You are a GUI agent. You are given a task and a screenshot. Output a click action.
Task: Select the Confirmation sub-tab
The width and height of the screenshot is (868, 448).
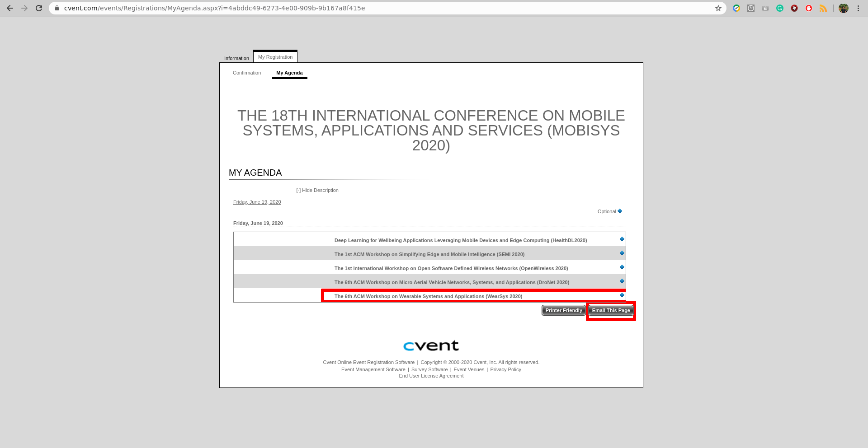click(x=247, y=73)
